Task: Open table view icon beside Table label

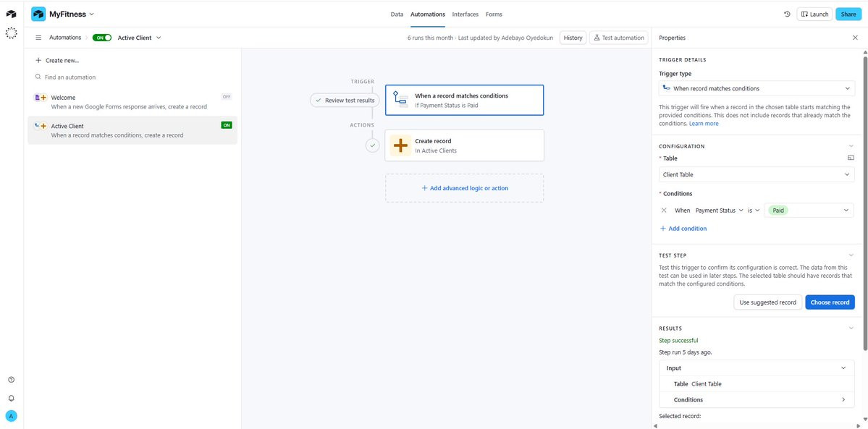Action: pyautogui.click(x=851, y=158)
